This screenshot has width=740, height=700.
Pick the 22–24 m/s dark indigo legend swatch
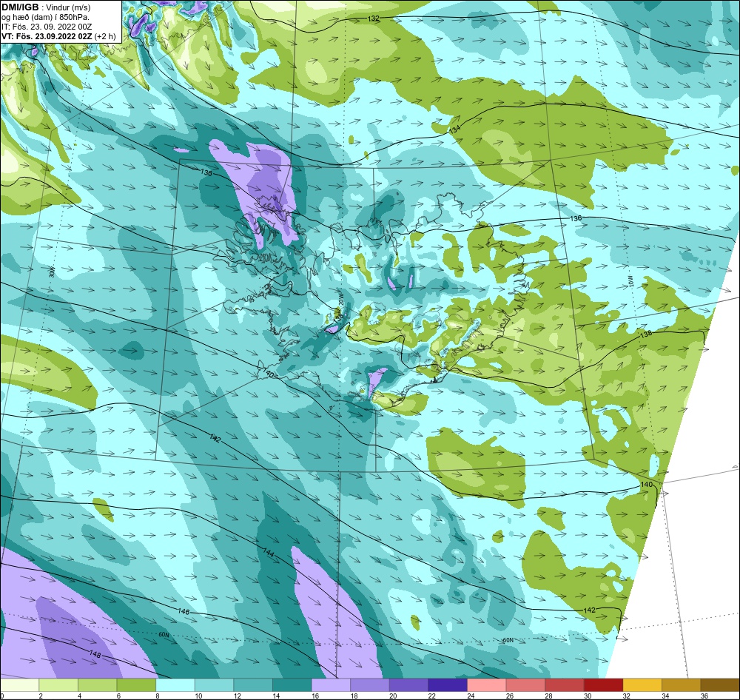point(448,685)
